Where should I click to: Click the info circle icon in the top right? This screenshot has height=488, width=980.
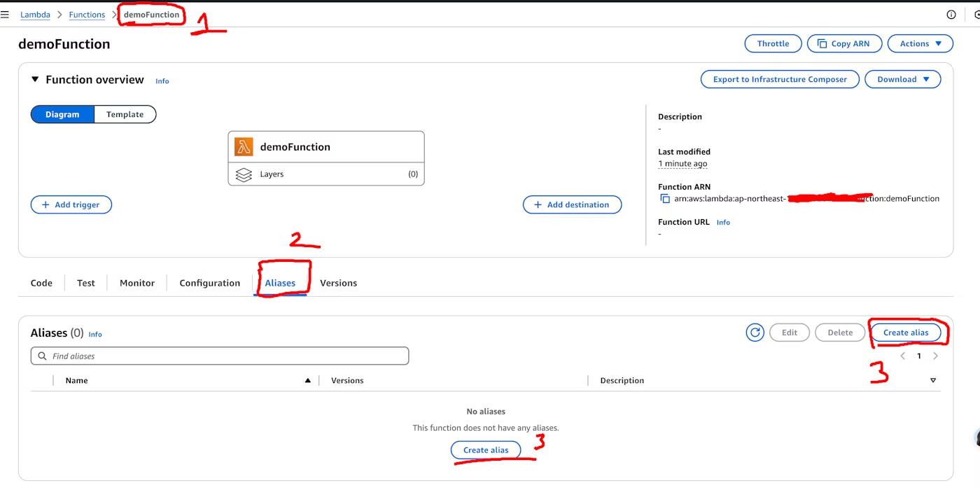951,15
